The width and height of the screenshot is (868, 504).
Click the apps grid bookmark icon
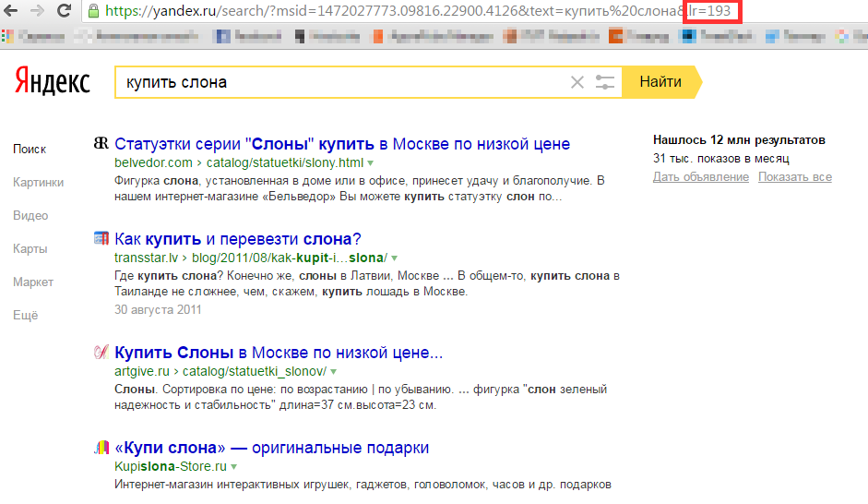click(7, 37)
